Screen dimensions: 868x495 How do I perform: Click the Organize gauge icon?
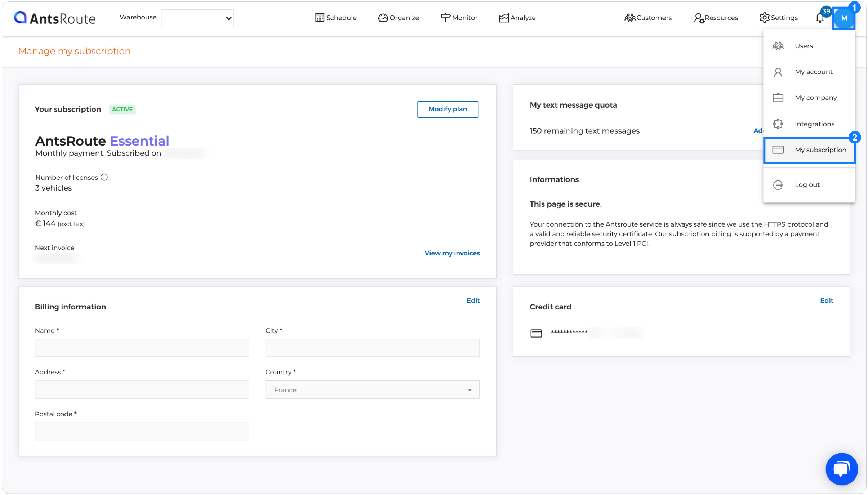tap(383, 18)
